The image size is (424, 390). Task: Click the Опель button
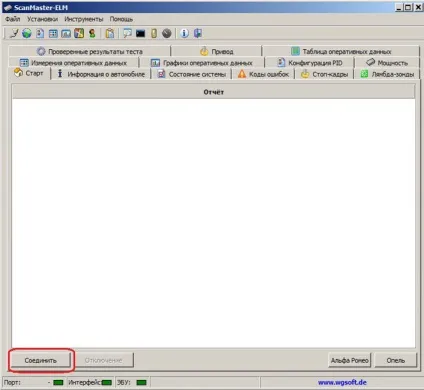(x=396, y=360)
